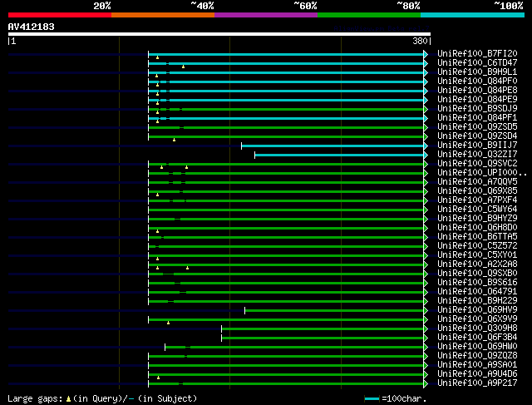The height and width of the screenshot is (405, 532).
Task: Click the UniRef100_A2X2A8 label
Action: coord(477,264)
